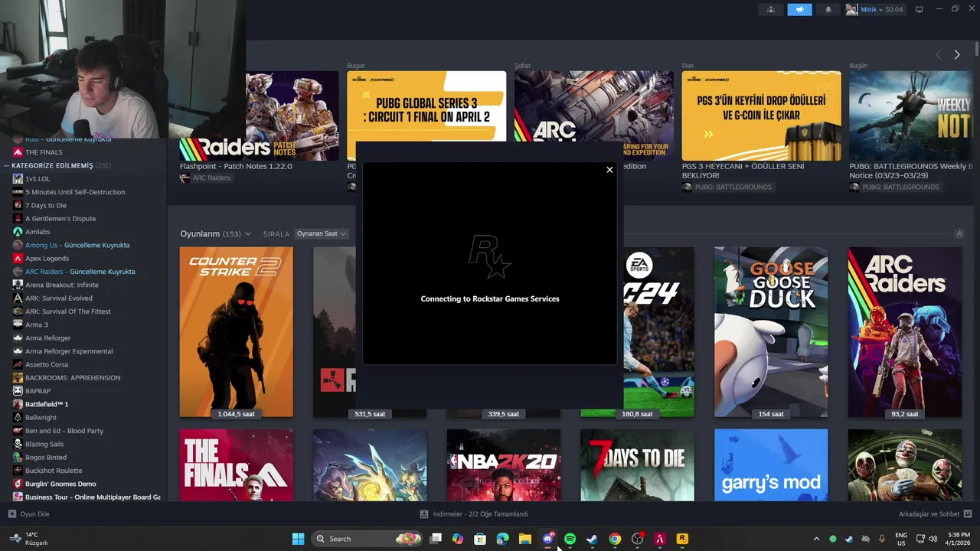980x551 pixels.
Task: Select ARC Raiders - Güncelleme Kuyrukta in sidebar
Action: point(80,272)
